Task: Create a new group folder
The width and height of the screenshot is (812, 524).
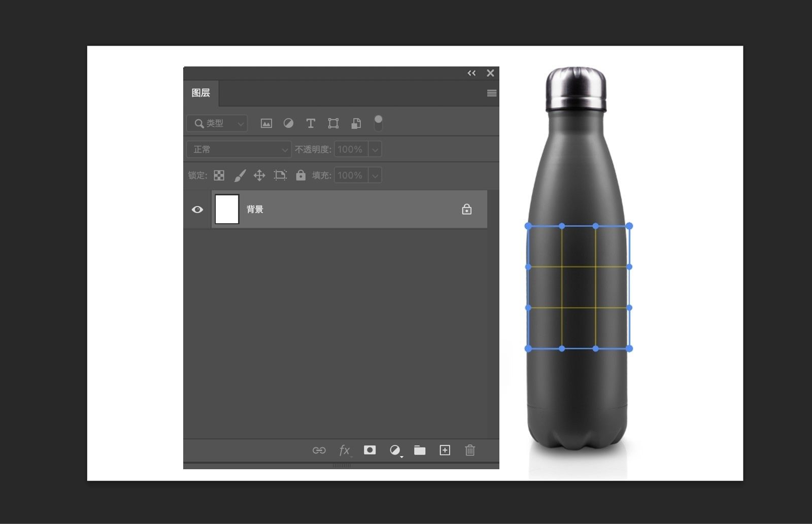Action: click(x=420, y=450)
